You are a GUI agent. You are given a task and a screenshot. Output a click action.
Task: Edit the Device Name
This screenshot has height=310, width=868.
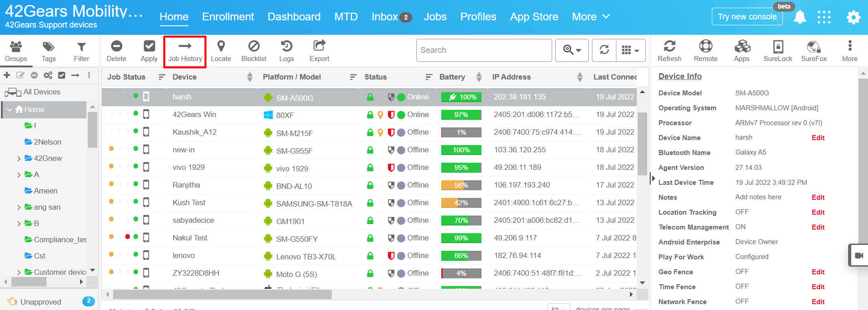[818, 138]
